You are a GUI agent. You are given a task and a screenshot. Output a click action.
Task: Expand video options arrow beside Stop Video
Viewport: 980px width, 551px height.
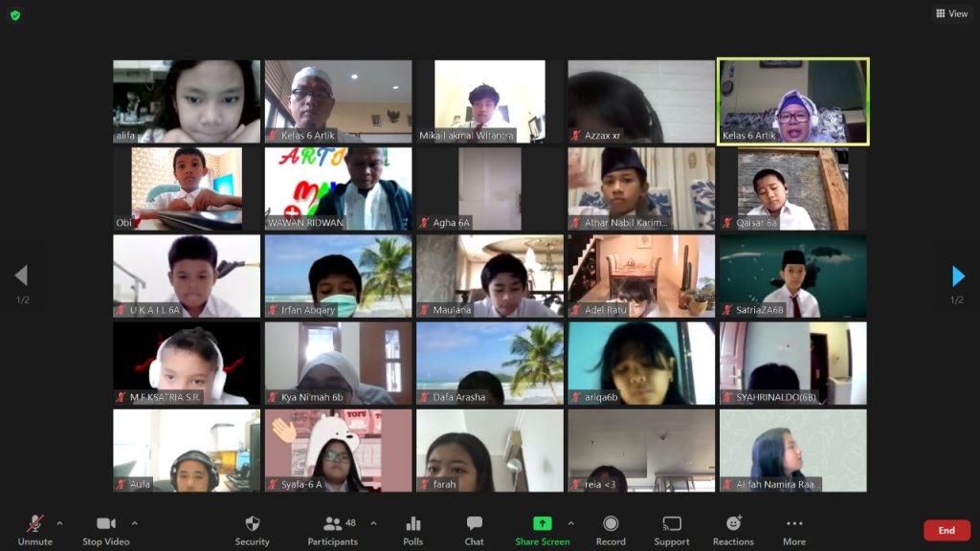coord(134,523)
